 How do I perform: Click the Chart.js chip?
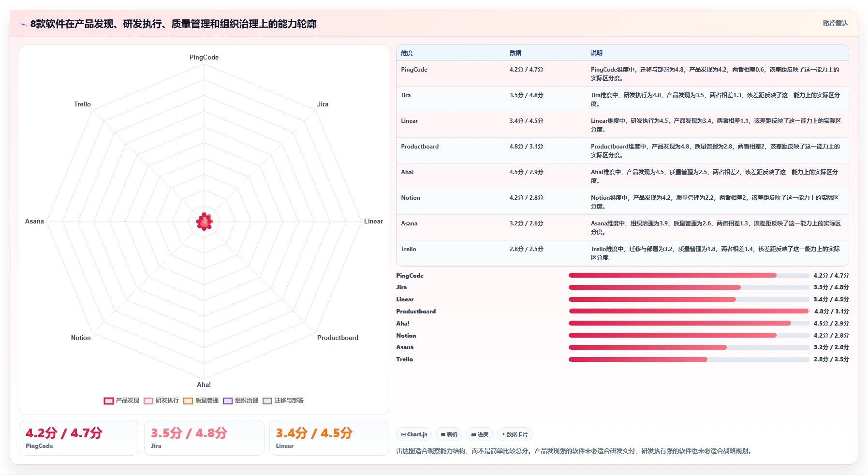[414, 434]
